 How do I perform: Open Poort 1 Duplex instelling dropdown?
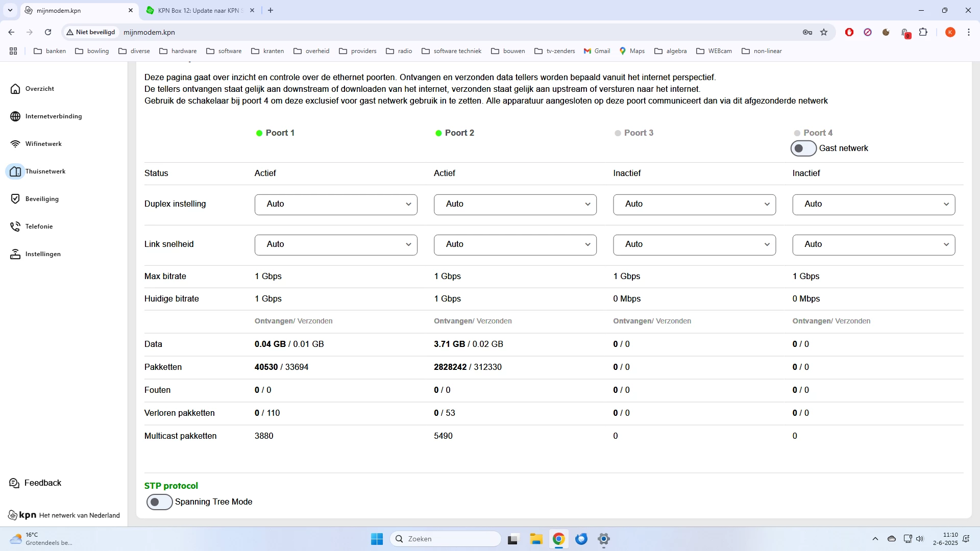336,204
